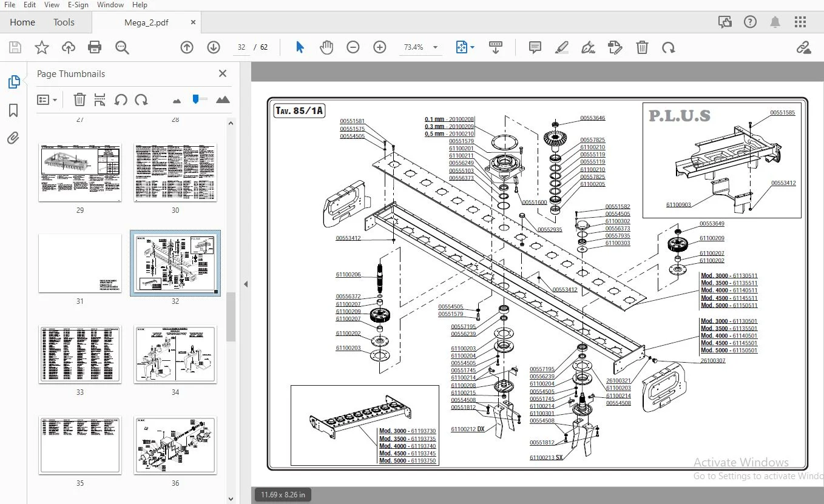Select the page 29 thumbnail
This screenshot has width=824, height=504.
pos(80,173)
